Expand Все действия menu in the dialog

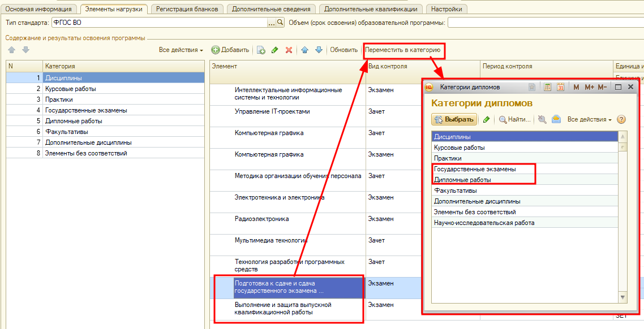click(x=589, y=119)
